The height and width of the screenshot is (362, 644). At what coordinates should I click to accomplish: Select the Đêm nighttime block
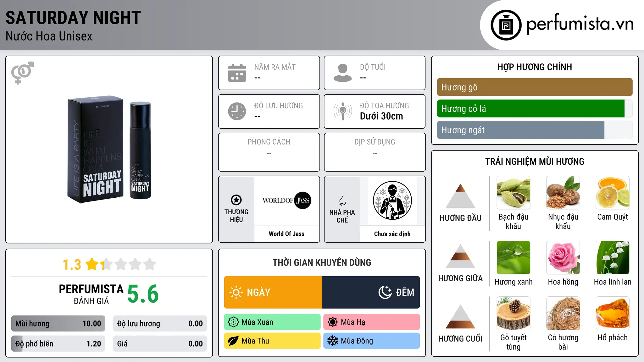[x=371, y=292]
